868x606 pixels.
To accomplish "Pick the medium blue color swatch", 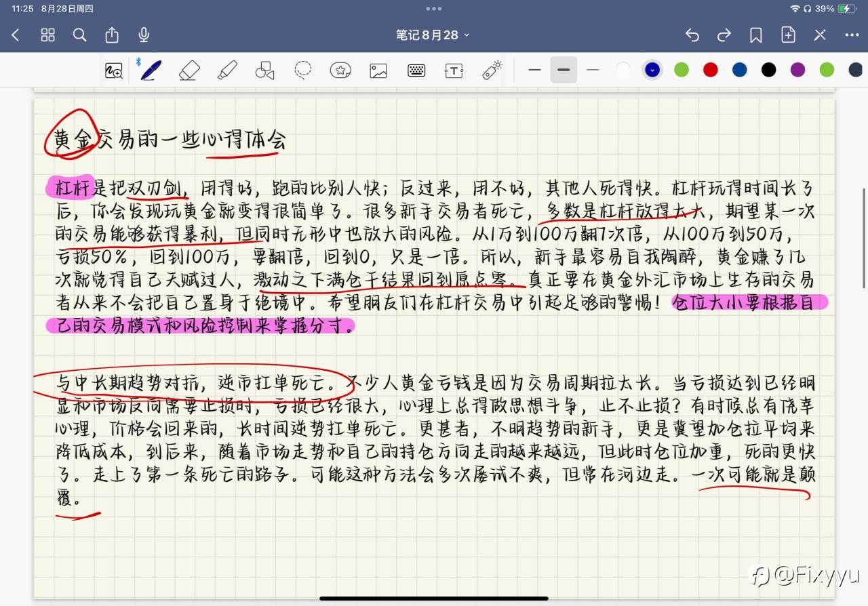I will (740, 70).
